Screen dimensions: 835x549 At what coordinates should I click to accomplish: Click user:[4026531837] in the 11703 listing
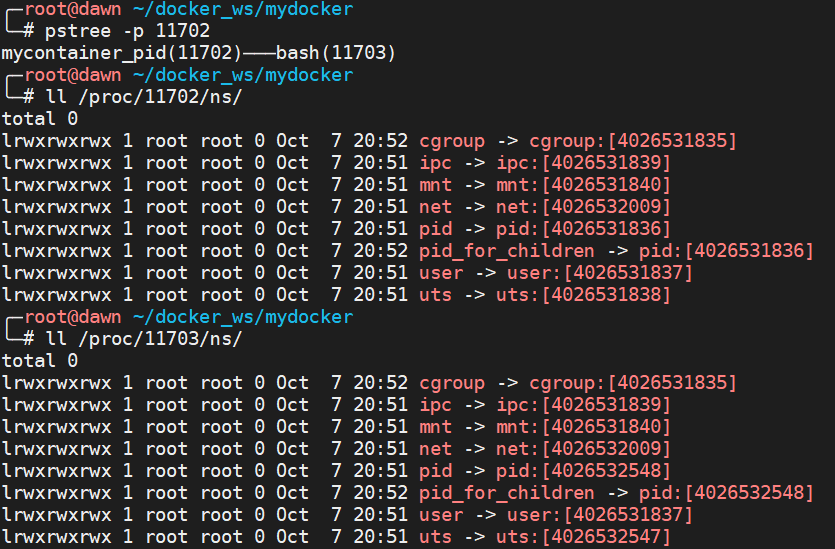600,515
